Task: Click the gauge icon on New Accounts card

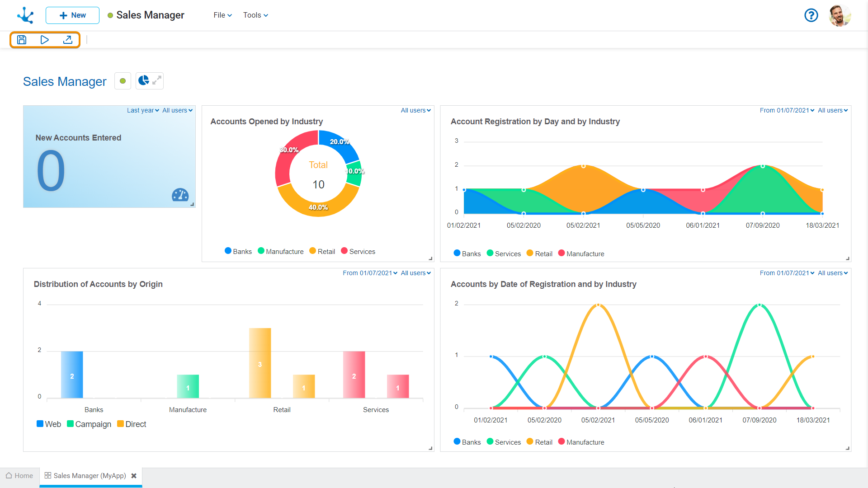Action: point(180,195)
